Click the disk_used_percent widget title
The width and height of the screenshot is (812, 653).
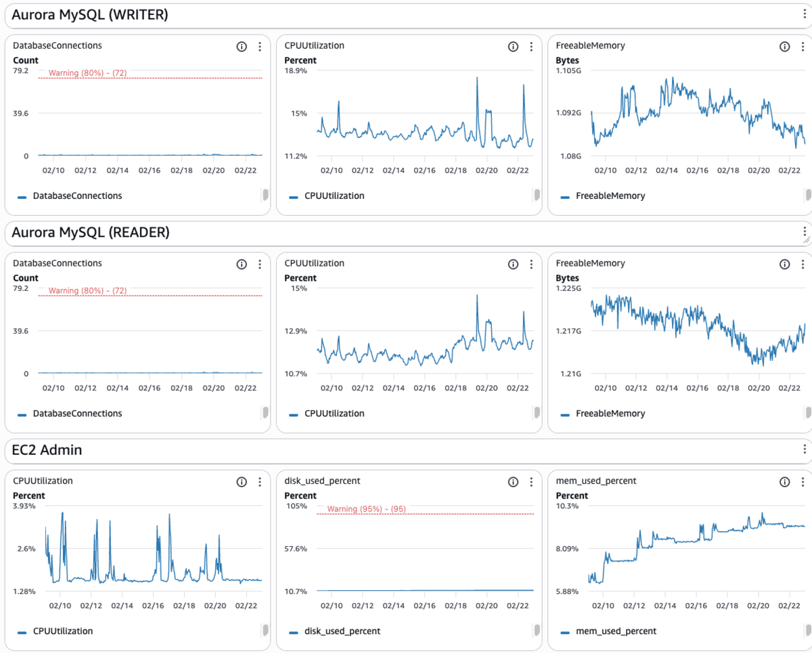point(322,481)
